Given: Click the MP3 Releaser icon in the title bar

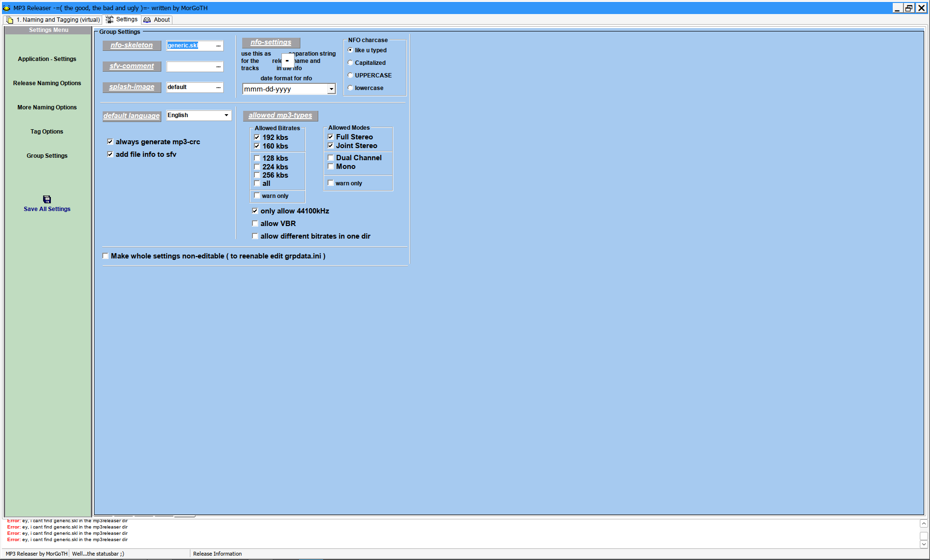Looking at the screenshot, I should [6, 8].
